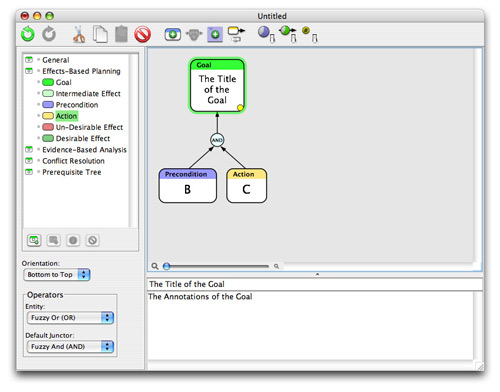This screenshot has width=500, height=392.
Task: Click the window resize grip corner
Action: pos(480,366)
